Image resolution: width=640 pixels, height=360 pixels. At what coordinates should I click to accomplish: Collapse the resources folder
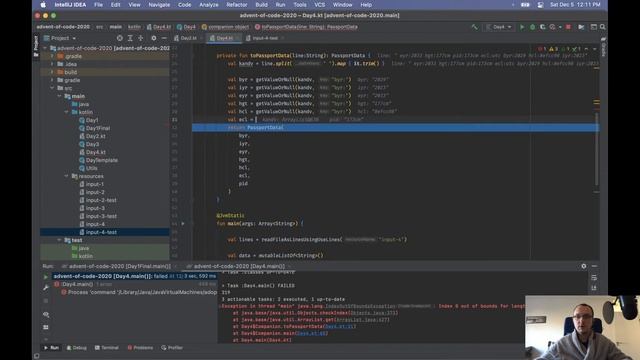point(67,176)
